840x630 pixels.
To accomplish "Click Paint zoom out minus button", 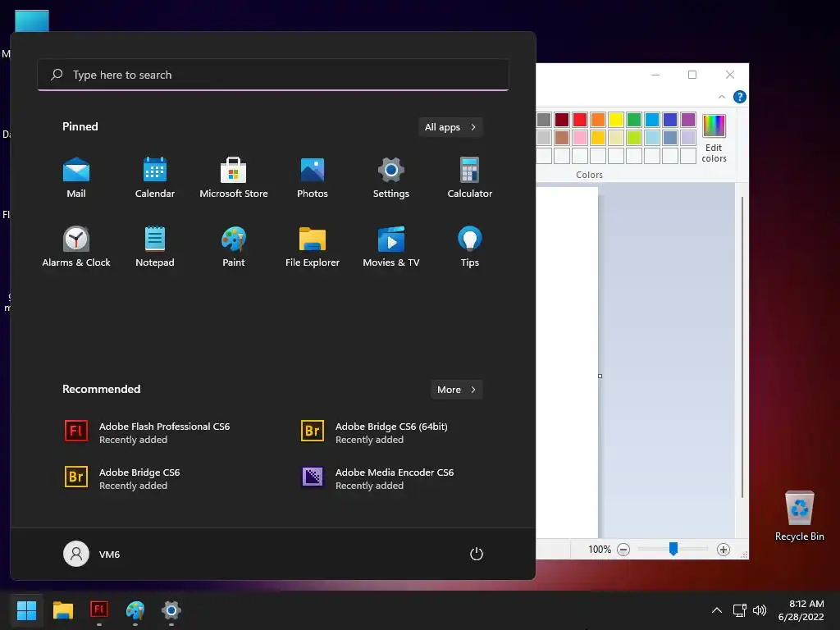I will click(x=623, y=549).
